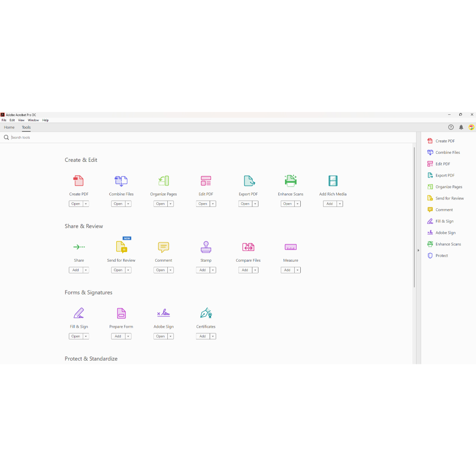Click the Edit PDF tool icon
This screenshot has height=476, width=476.
pos(206,181)
